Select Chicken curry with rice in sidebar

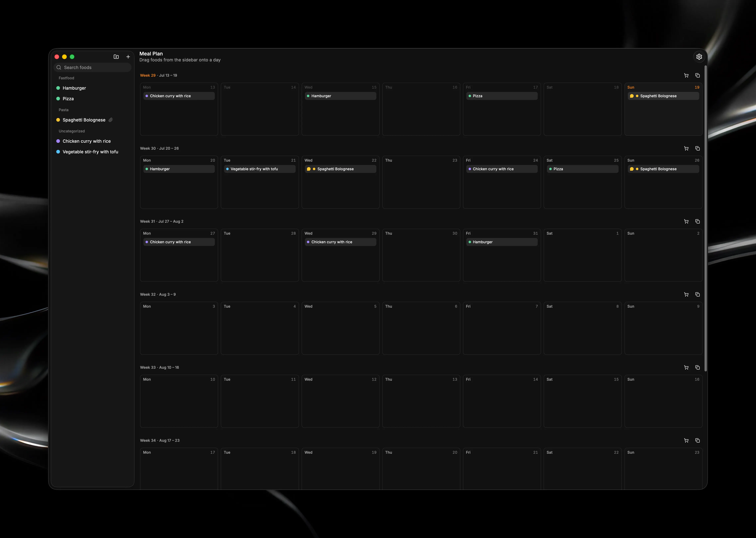(92, 141)
